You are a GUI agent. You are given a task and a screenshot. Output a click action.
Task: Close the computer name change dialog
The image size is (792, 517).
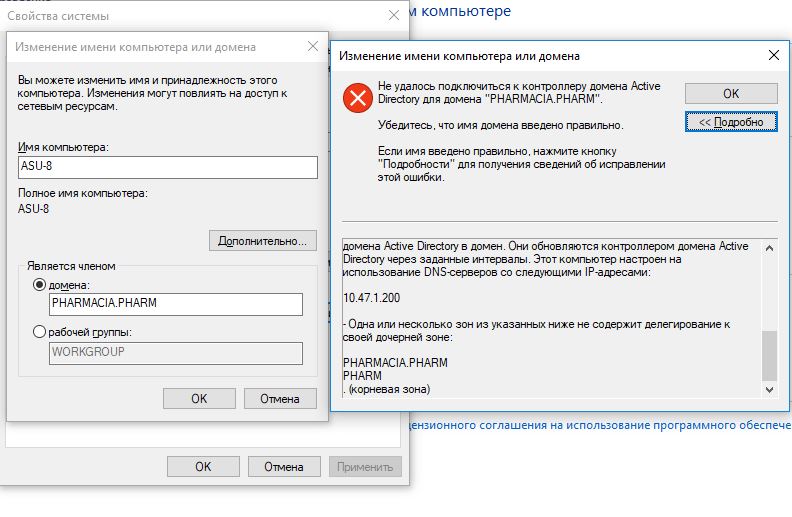pos(313,46)
